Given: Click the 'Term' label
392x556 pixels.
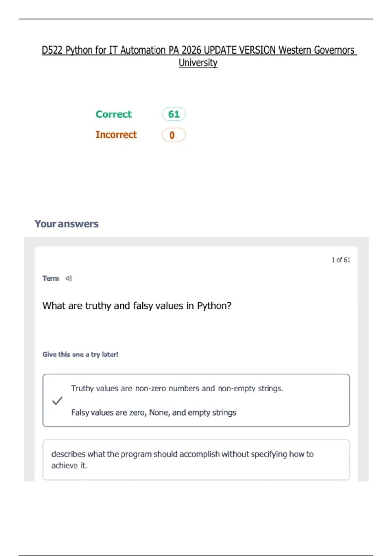Looking at the screenshot, I should point(51,278).
